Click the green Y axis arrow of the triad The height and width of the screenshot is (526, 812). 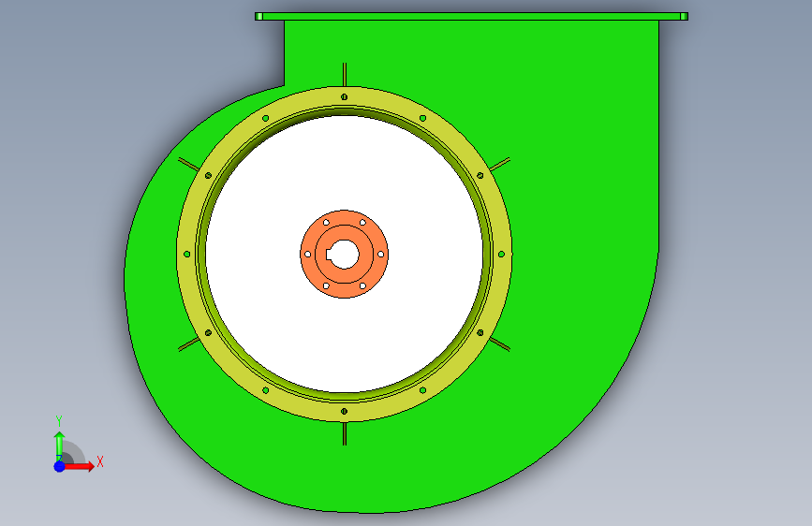click(x=59, y=445)
